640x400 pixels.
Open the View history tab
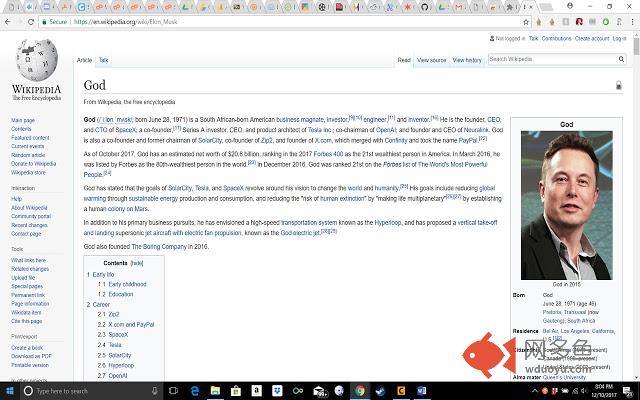[x=467, y=60]
